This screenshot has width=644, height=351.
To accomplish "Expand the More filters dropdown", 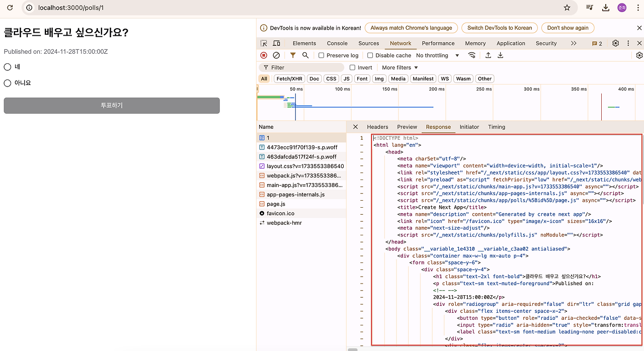I will [400, 67].
